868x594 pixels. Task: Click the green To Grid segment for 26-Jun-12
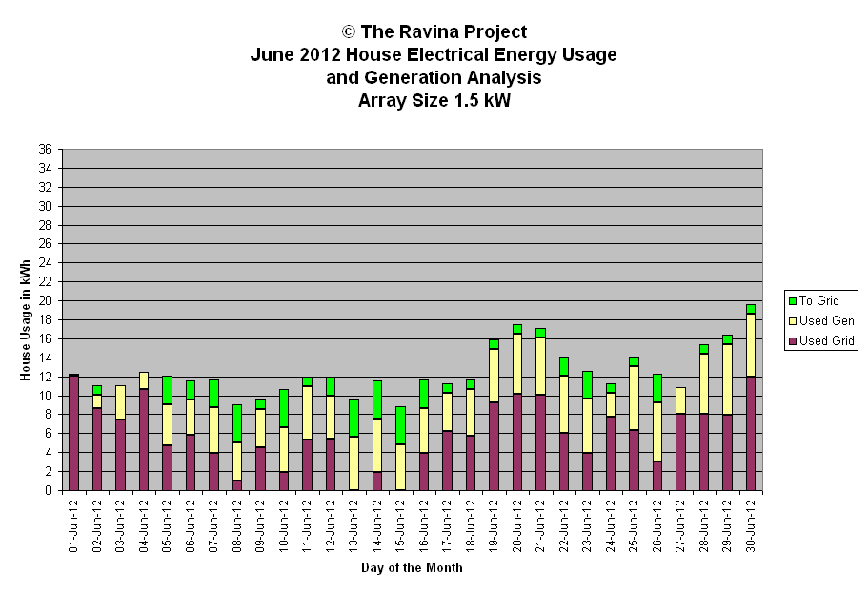[x=657, y=388]
